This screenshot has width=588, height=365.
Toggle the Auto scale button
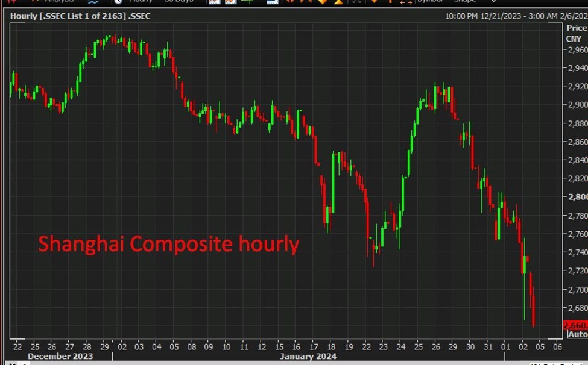coord(577,334)
